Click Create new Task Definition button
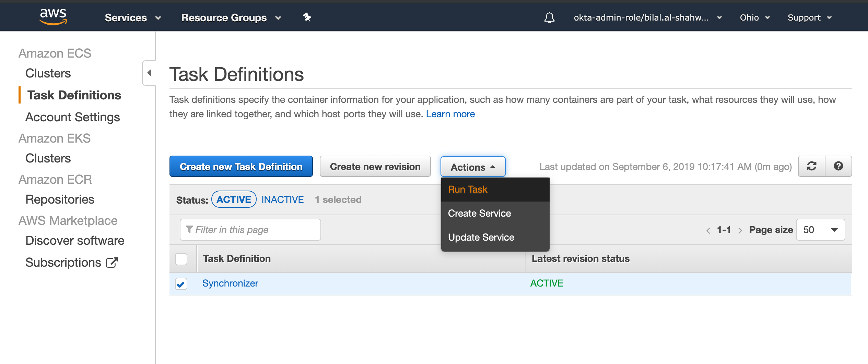The image size is (868, 364). (241, 167)
